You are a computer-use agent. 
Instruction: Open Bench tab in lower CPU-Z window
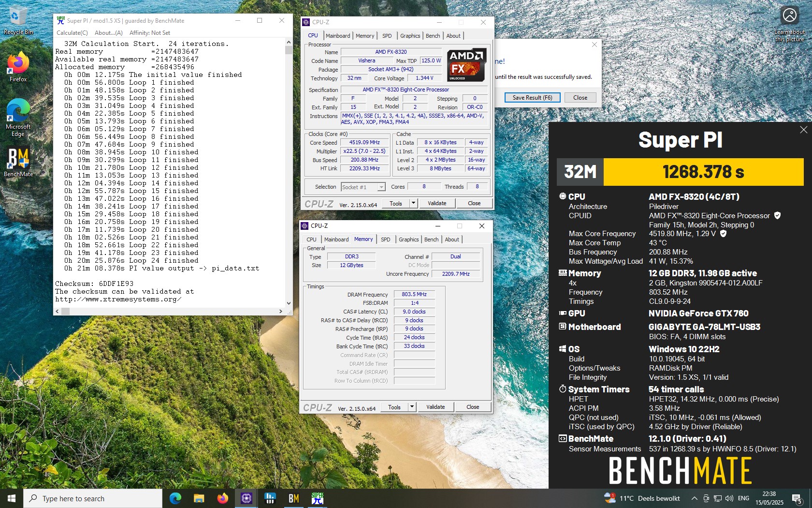[432, 239]
